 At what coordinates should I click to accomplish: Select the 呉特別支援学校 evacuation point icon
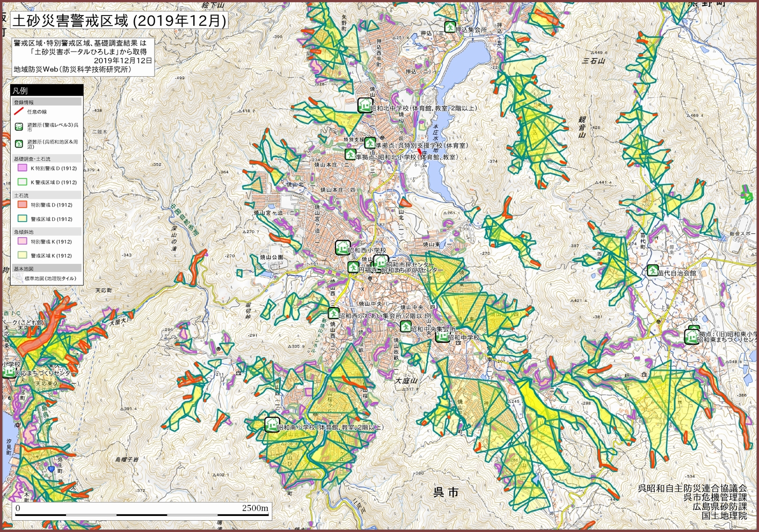pyautogui.click(x=370, y=143)
